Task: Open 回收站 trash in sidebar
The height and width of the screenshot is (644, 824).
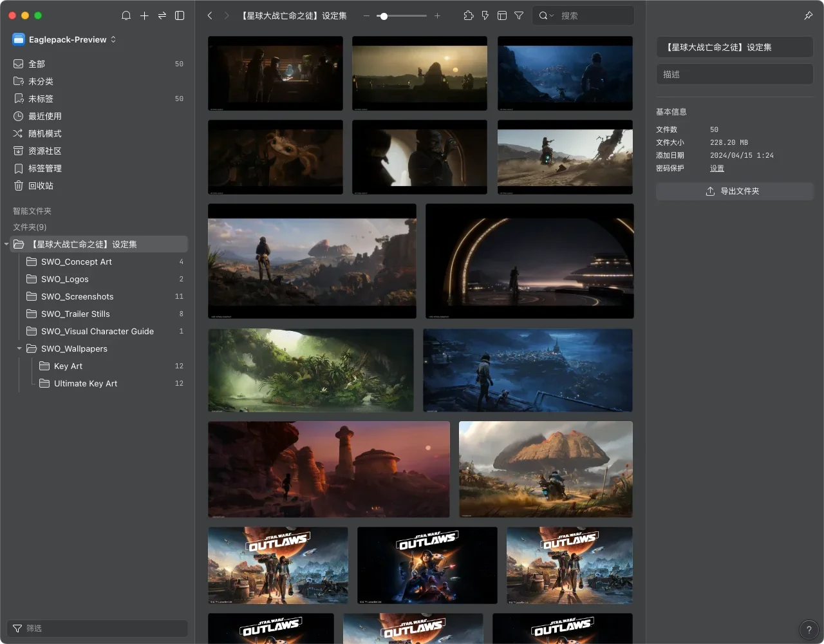Action: (98, 185)
